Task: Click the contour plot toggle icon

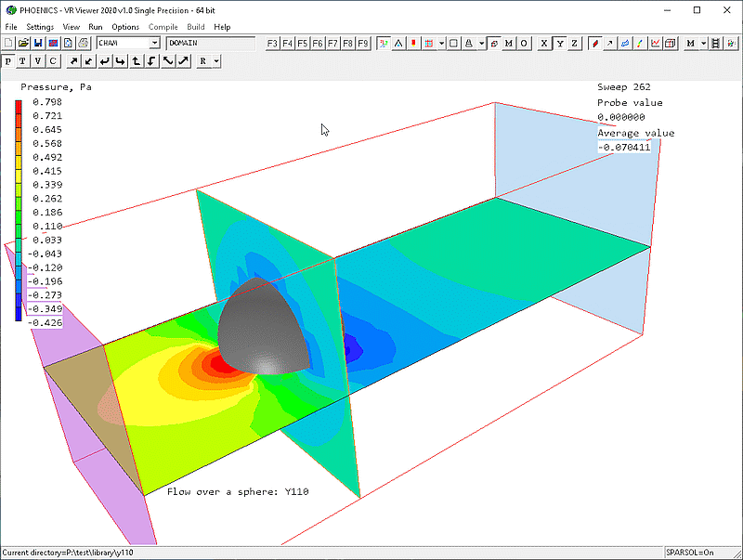Action: point(594,44)
